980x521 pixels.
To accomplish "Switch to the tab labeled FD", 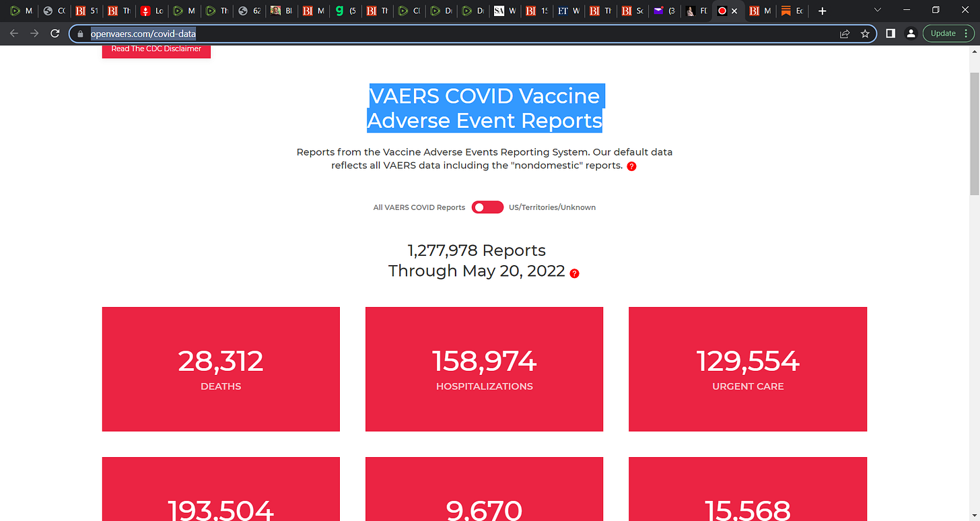I will click(697, 11).
